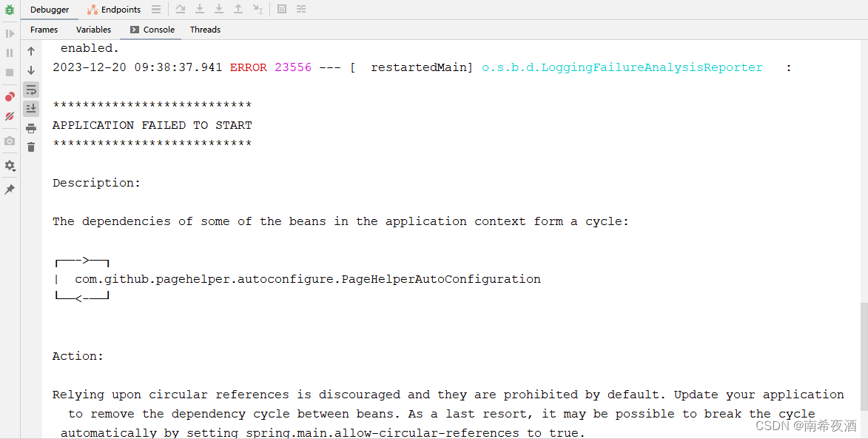Open the Threads tab

coord(205,30)
